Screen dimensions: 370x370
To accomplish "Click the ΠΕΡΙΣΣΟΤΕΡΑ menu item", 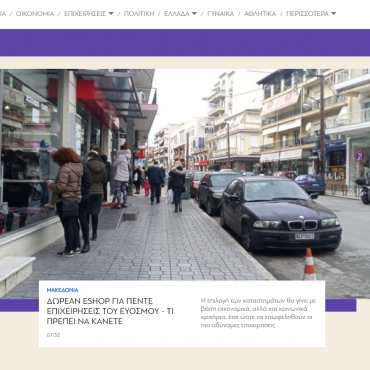I will coord(307,14).
